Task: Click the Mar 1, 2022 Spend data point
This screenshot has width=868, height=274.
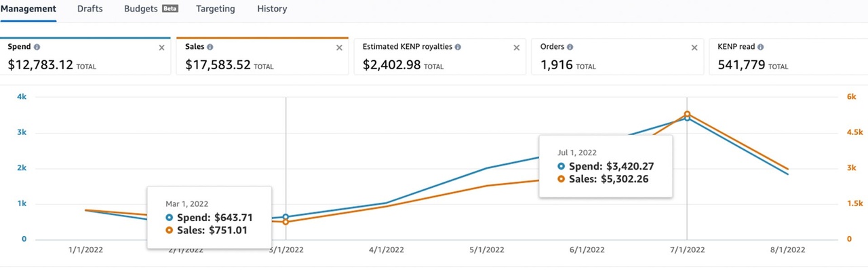Action: tap(285, 217)
